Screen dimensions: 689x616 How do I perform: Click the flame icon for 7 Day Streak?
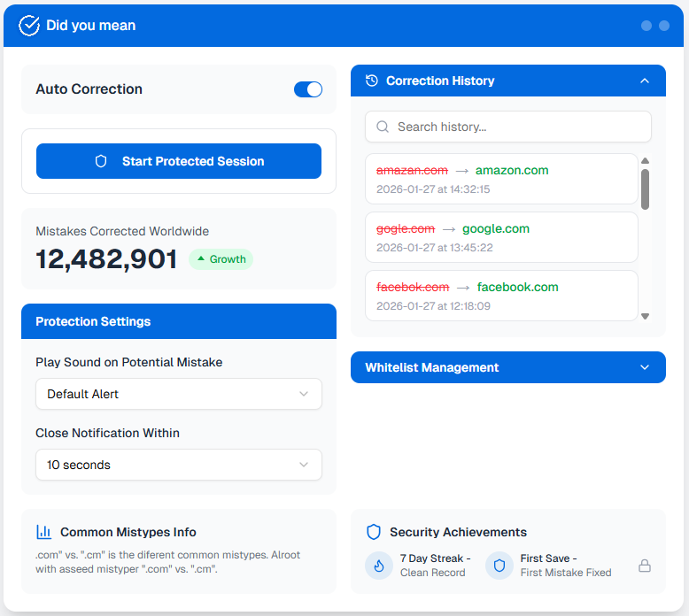click(x=379, y=566)
